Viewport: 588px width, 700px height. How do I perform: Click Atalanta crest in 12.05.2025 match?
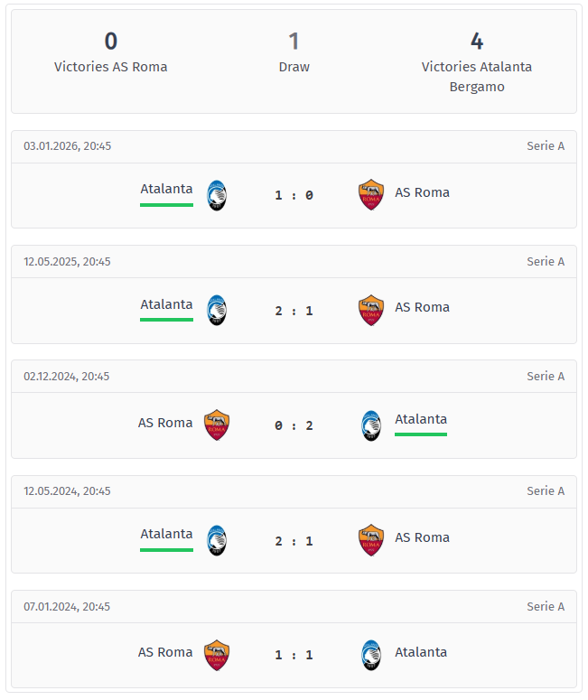click(x=217, y=310)
